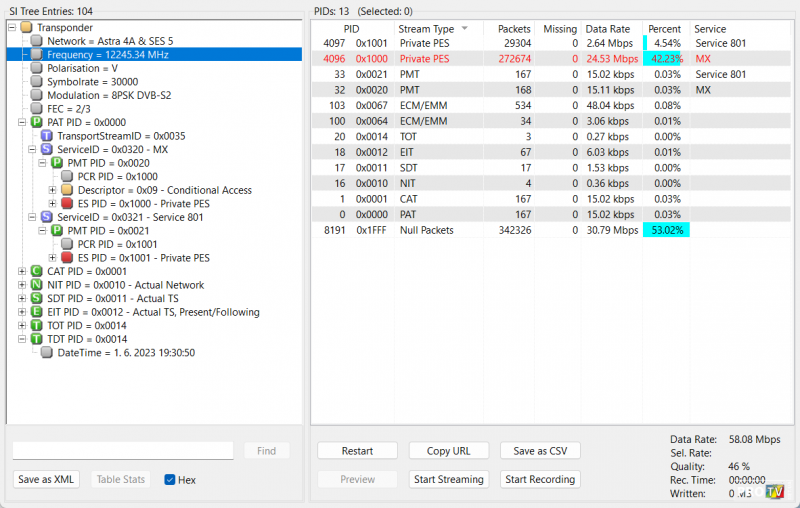Expand the Descriptor 0x09 Conditional Access node

coord(53,190)
